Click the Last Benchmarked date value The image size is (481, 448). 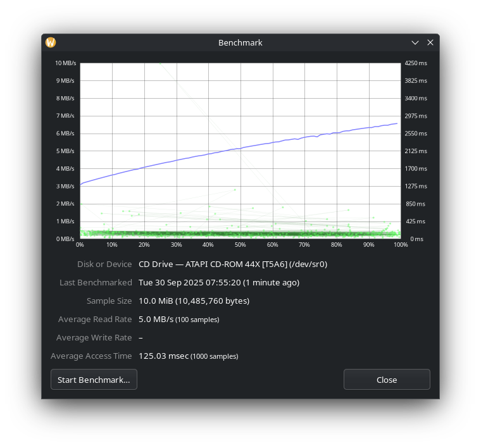tap(218, 282)
